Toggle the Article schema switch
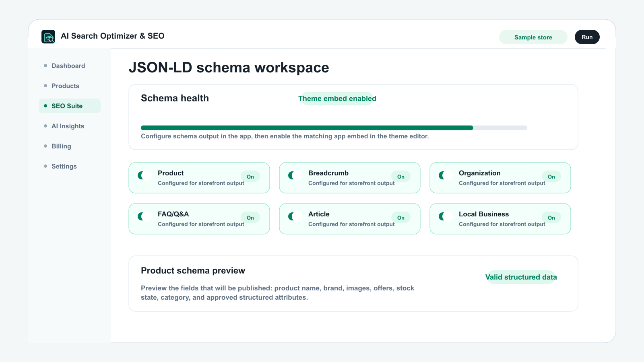The image size is (644, 362). coord(295,216)
